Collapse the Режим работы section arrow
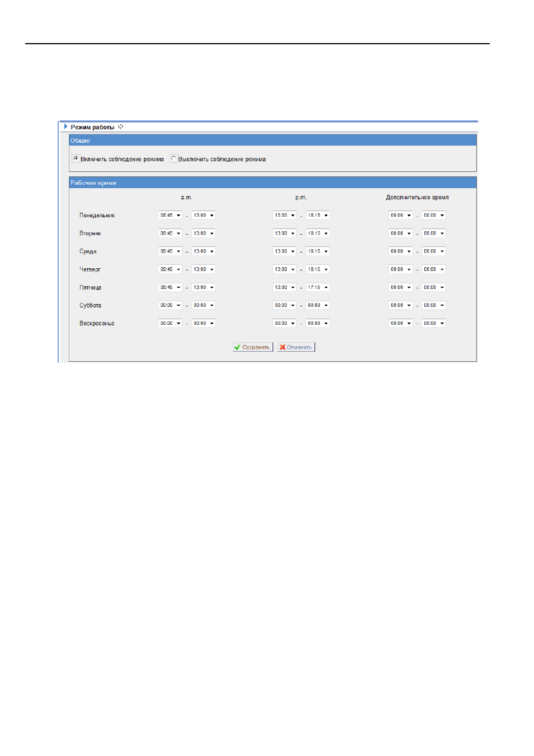This screenshot has width=534, height=756. click(65, 127)
